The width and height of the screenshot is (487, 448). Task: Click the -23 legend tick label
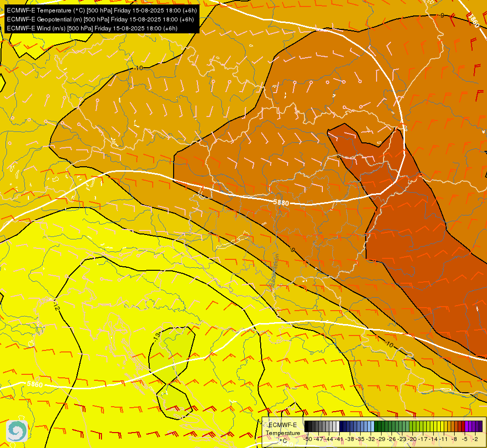point(402,439)
